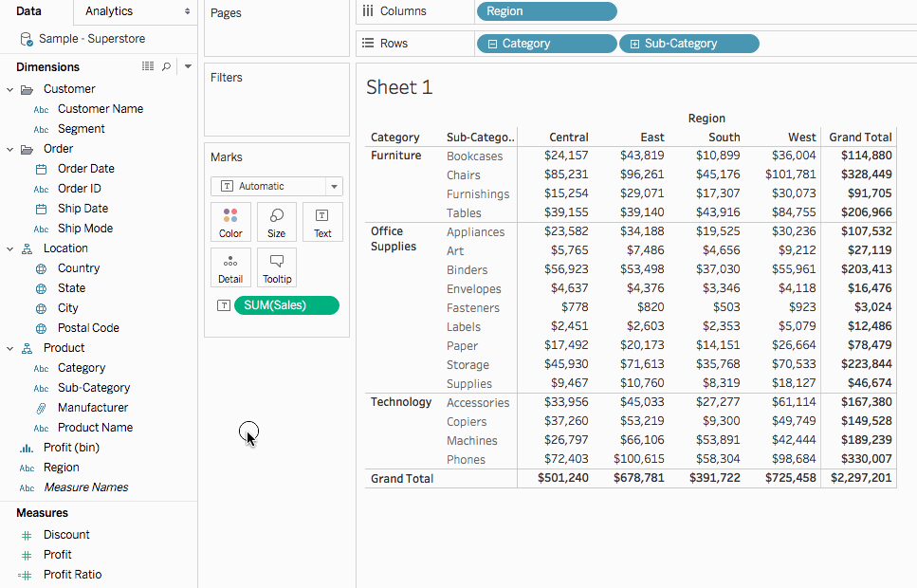Open the Tooltip marks card
Screen dimensions: 917x588
[x=276, y=267]
